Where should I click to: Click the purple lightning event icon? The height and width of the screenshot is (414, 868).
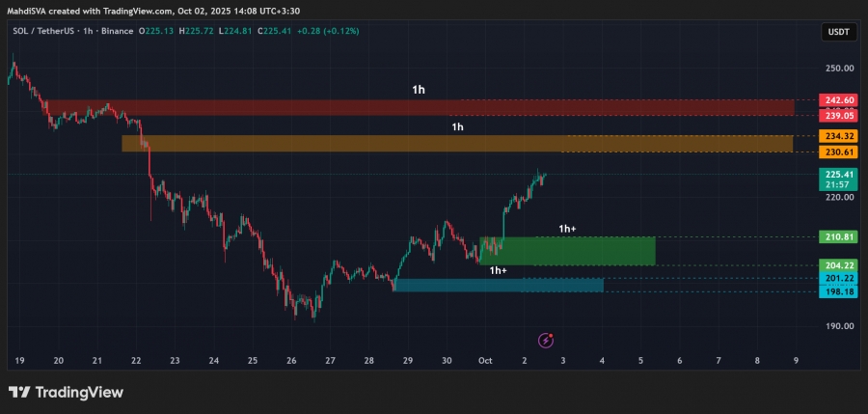point(546,340)
